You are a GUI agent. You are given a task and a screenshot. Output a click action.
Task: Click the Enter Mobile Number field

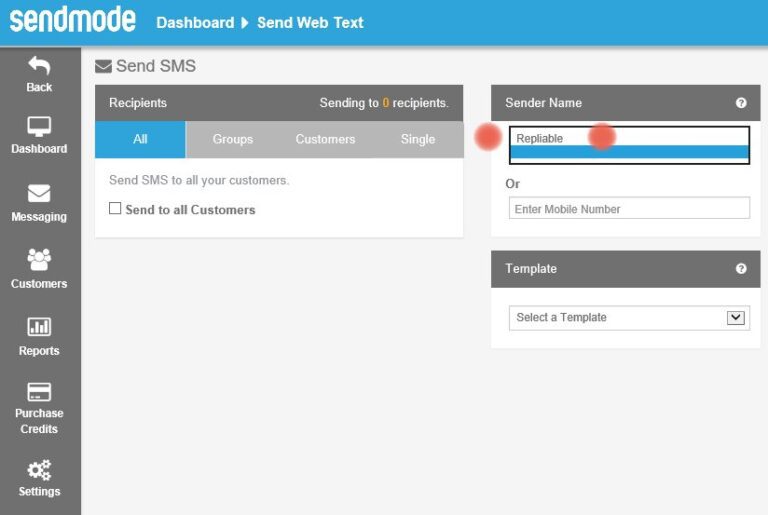pyautogui.click(x=629, y=208)
